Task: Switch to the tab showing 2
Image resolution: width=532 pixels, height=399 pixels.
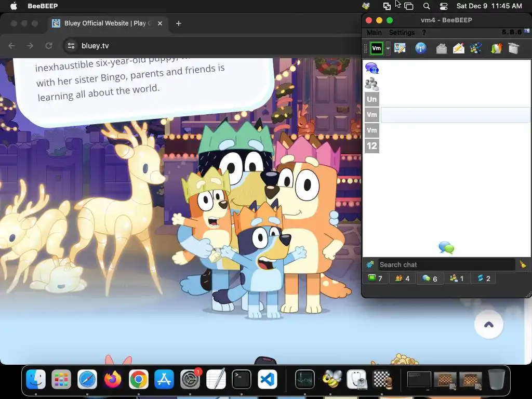Action: point(484,278)
